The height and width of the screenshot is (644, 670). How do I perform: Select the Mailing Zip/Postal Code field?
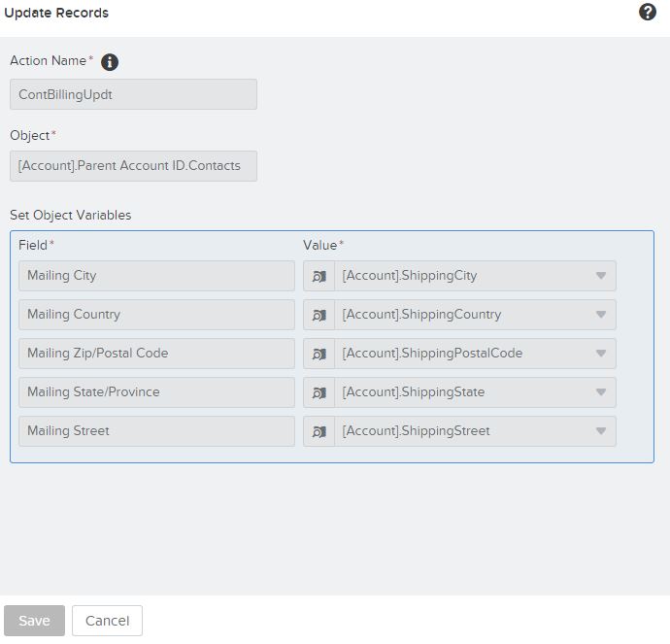[x=156, y=354]
